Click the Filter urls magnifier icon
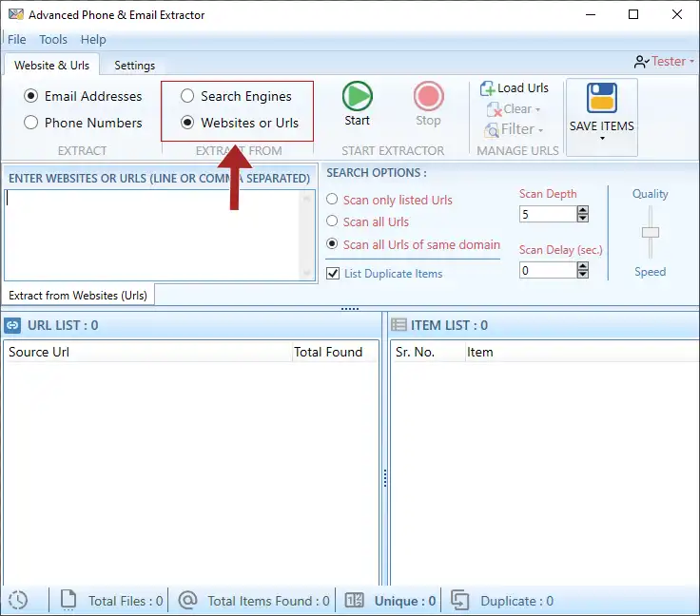The image size is (700, 616). coord(492,130)
